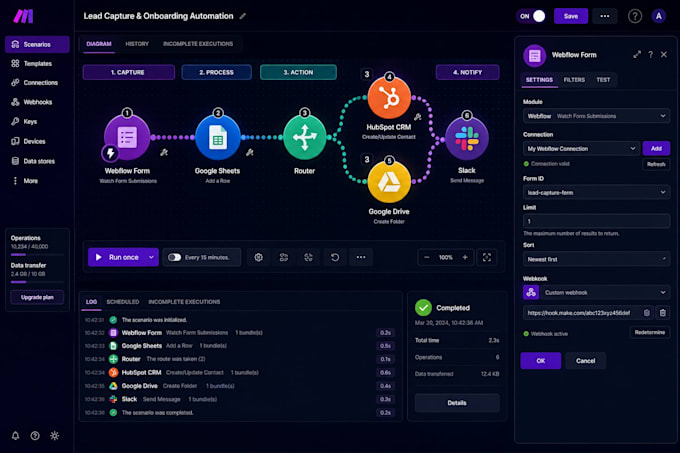Open the Run once dropdown arrow
Viewport: 680px width, 453px height.
pos(151,257)
